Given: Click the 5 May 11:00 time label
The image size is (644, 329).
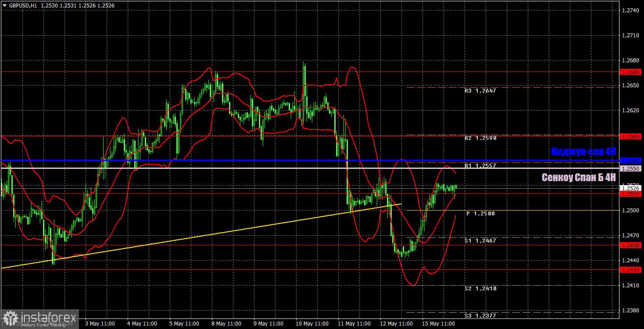Looking at the screenshot, I should pos(184,324).
